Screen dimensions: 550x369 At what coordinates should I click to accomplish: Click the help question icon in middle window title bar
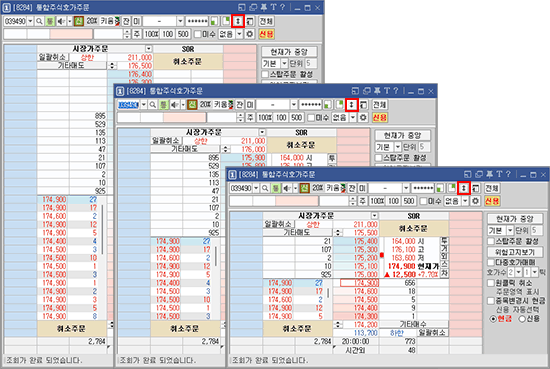coord(396,91)
